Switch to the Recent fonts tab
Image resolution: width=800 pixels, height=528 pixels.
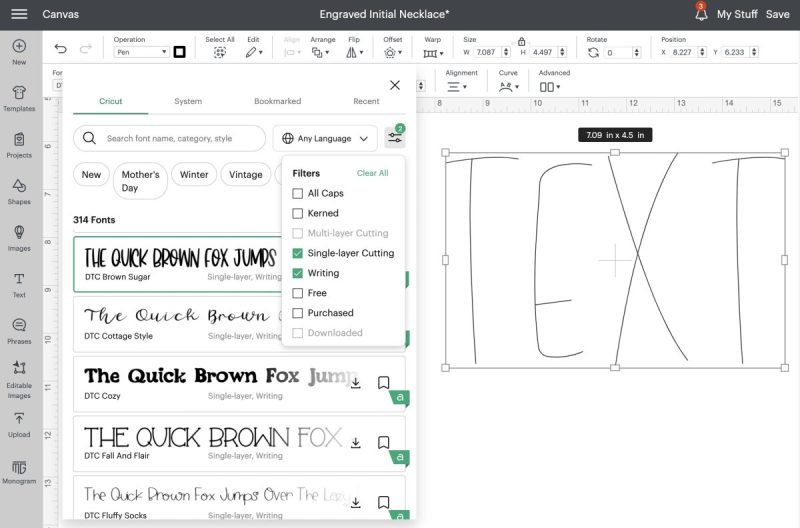pyautogui.click(x=366, y=101)
